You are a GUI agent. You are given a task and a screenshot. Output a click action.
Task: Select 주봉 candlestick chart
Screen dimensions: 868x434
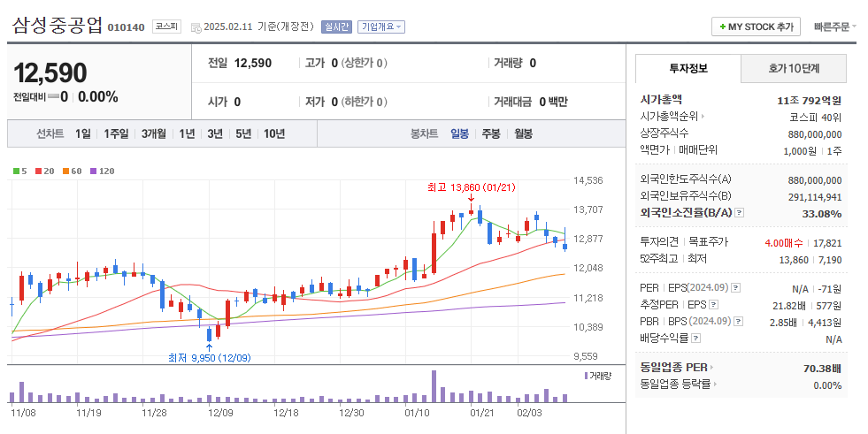(491, 133)
